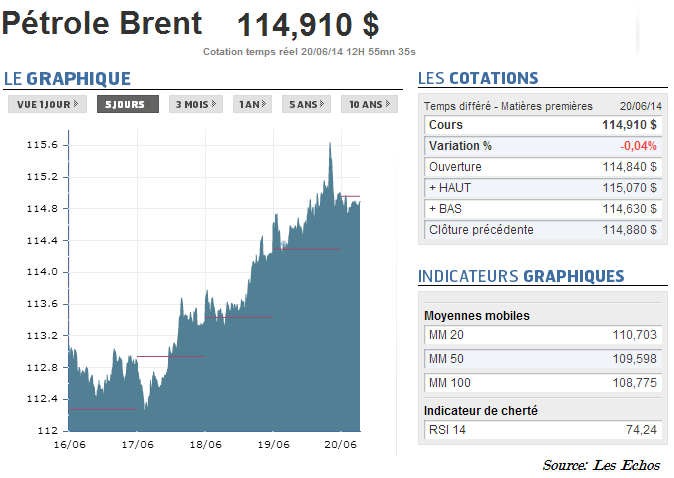The height and width of the screenshot is (478, 674).
Task: Click the + BAS value 114,630 $
Action: click(629, 209)
